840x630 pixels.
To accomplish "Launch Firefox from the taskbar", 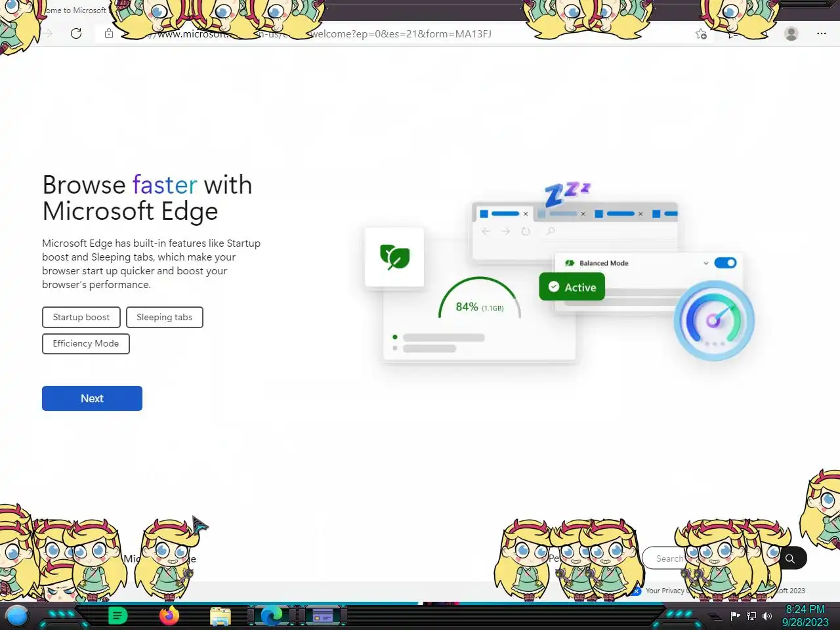I will [169, 616].
